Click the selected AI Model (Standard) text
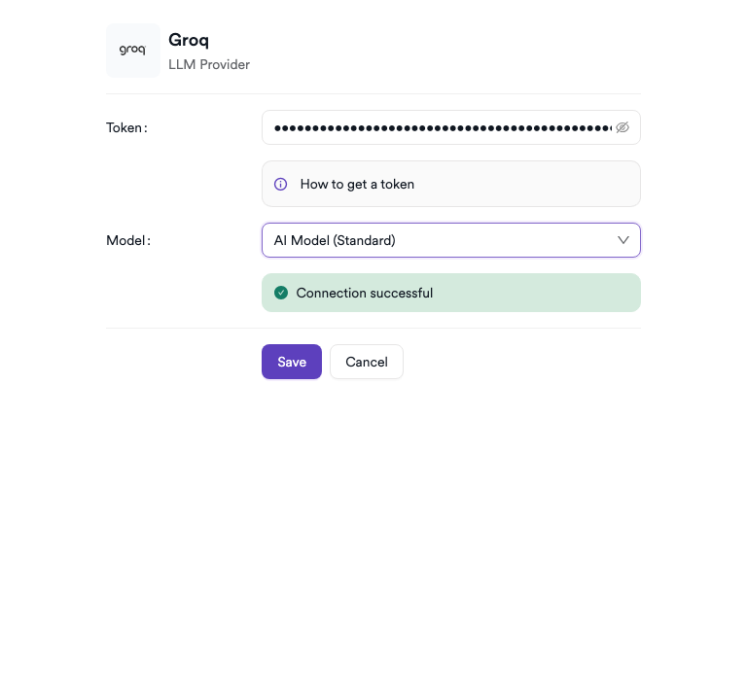Viewport: 747px width, 700px height. click(x=335, y=240)
